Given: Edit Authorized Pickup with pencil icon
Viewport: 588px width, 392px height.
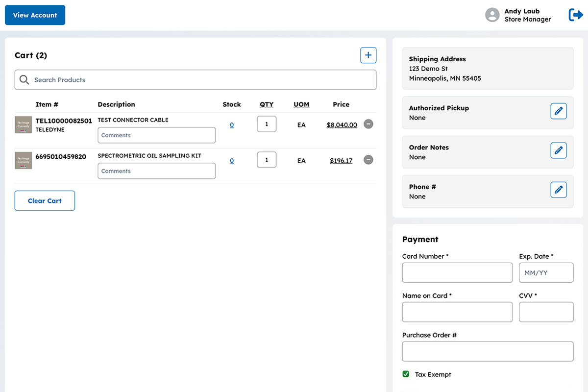Looking at the screenshot, I should click(559, 111).
